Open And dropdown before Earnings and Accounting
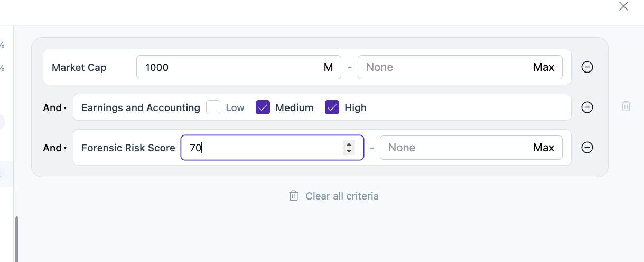Screen dimensions: 644x262 coord(55,107)
